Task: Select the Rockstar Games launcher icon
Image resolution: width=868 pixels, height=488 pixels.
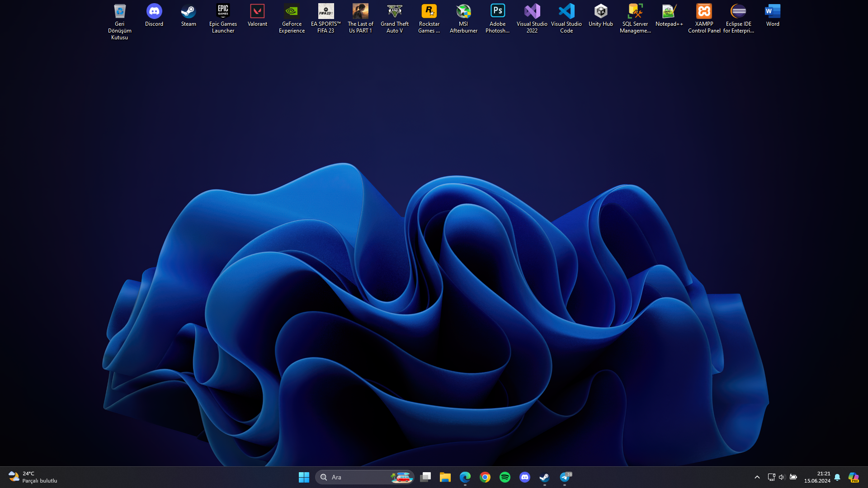Action: (x=429, y=19)
